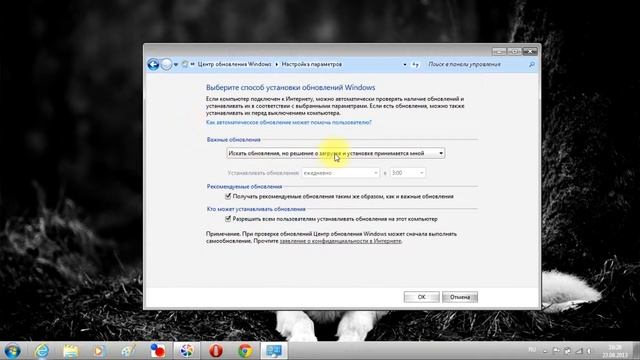Screen dimensions: 640x360
Task: Open the 'ежедневно' install schedule dropdown
Action: click(x=340, y=173)
